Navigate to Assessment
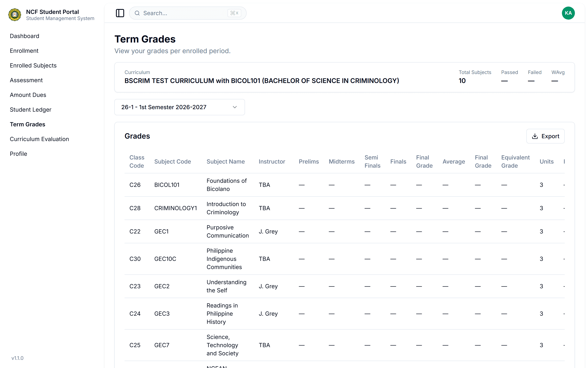The image size is (588, 368). coord(26,80)
